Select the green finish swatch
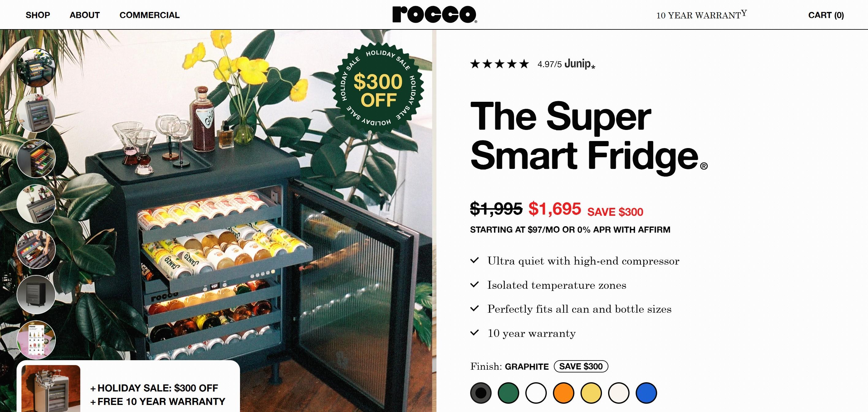868x412 pixels. point(508,393)
